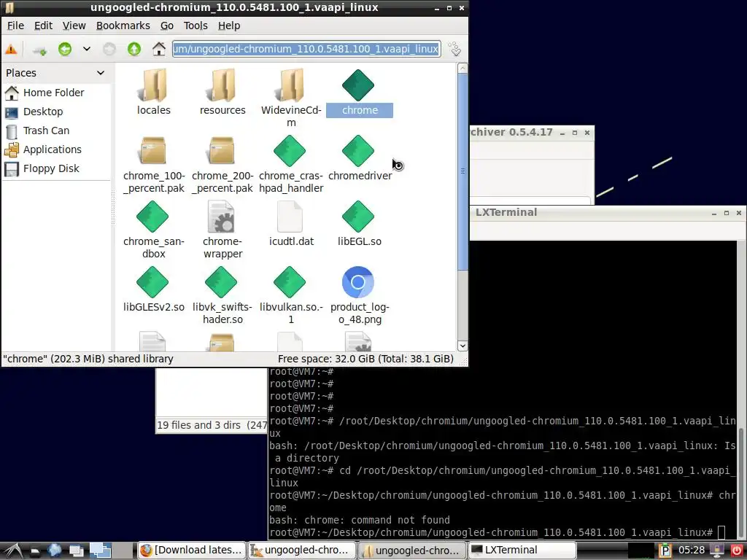
Task: Select chrome-wrapper script file
Action: pos(222,230)
